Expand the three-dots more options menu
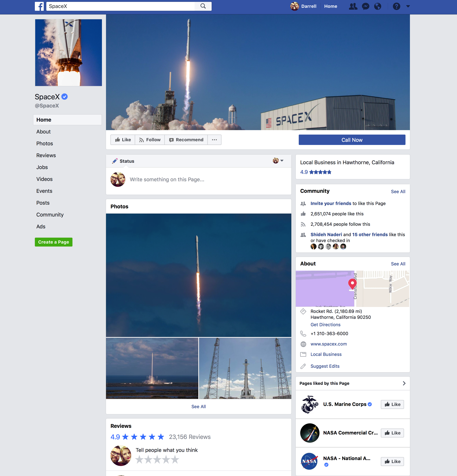Image resolution: width=457 pixels, height=476 pixels. (214, 140)
